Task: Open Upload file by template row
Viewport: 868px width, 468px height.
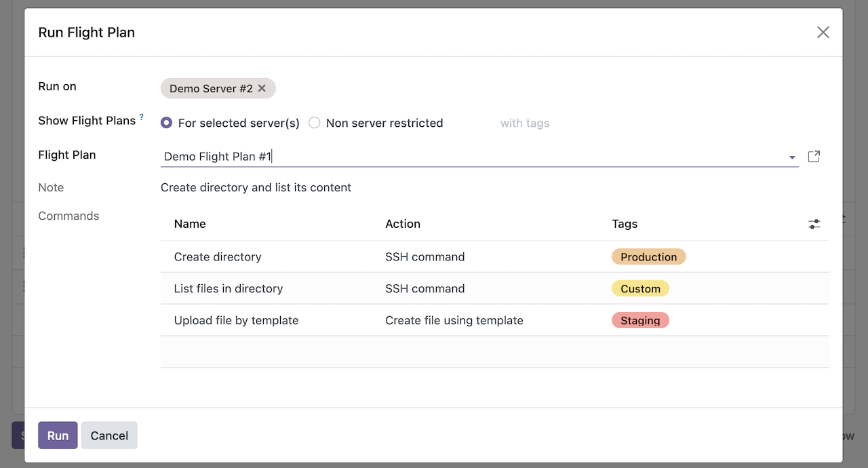Action: click(236, 321)
